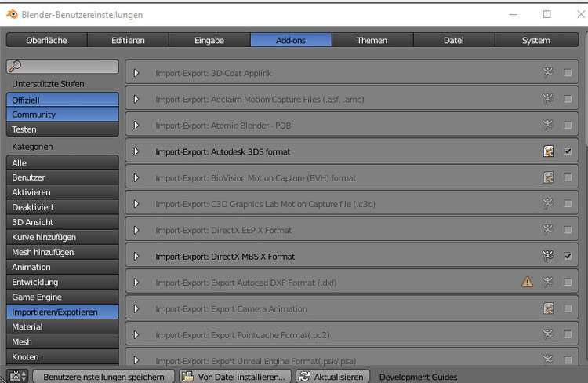Screen dimensions: 588x383
Task: Expand the DirectX EEP X Format details
Action: (x=136, y=230)
